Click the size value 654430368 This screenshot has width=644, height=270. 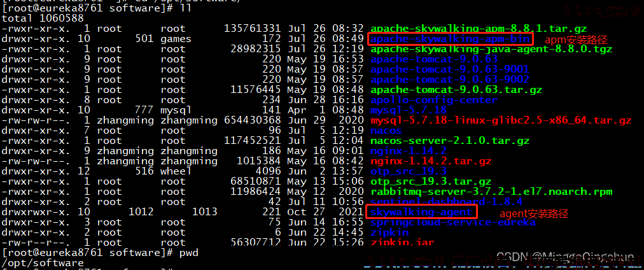[x=253, y=121]
